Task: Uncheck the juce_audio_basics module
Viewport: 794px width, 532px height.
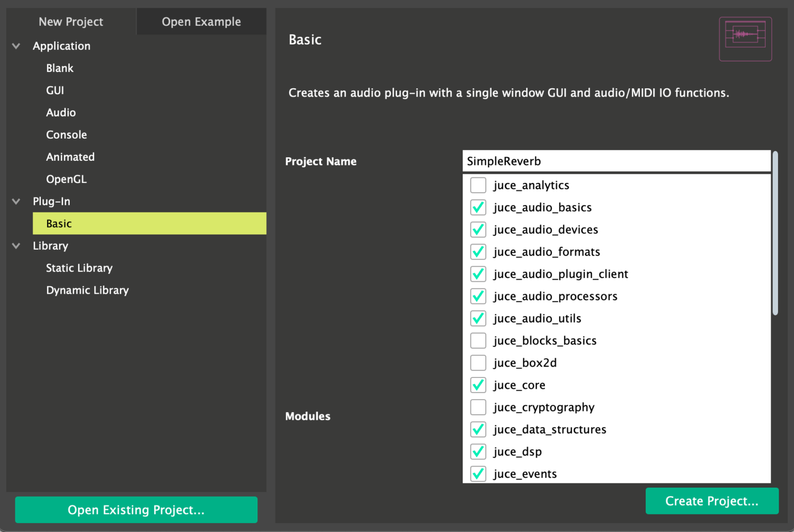Action: (478, 207)
